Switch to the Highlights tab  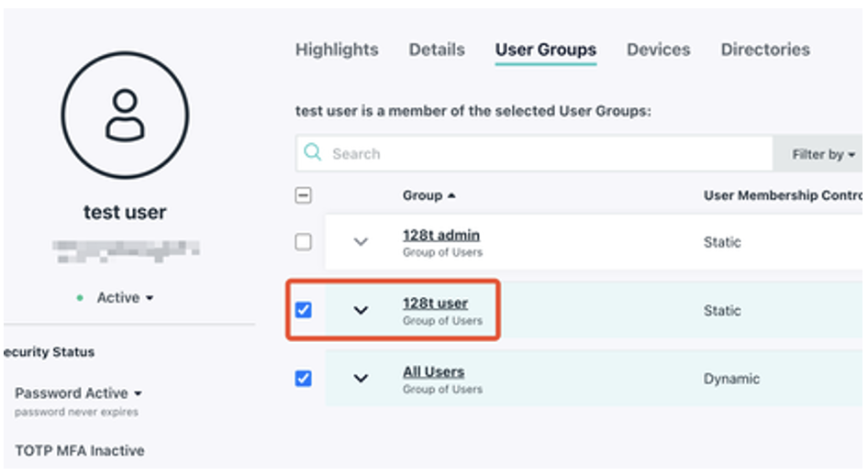pos(337,50)
